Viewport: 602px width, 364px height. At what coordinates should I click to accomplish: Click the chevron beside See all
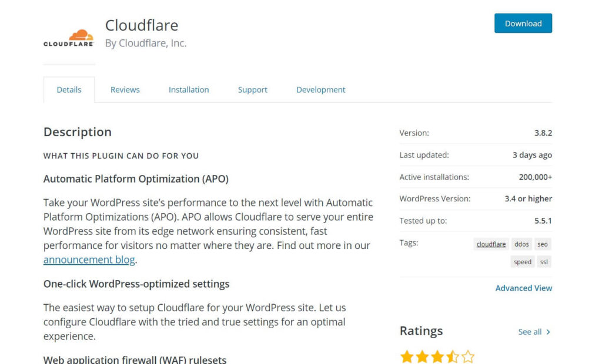point(547,332)
